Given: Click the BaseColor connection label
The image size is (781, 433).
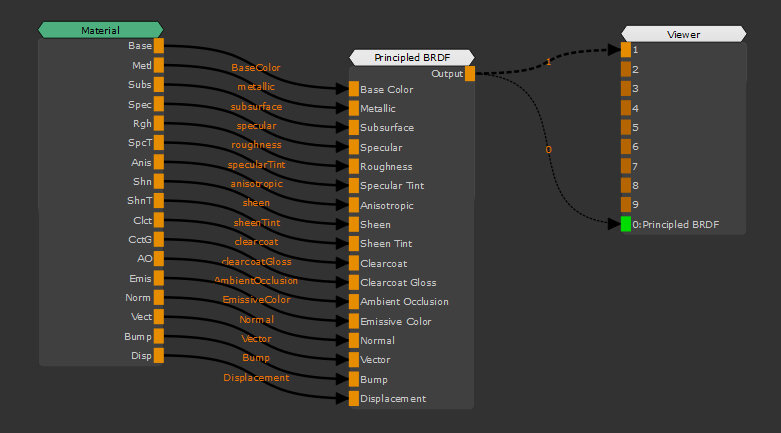Looking at the screenshot, I should point(256,68).
